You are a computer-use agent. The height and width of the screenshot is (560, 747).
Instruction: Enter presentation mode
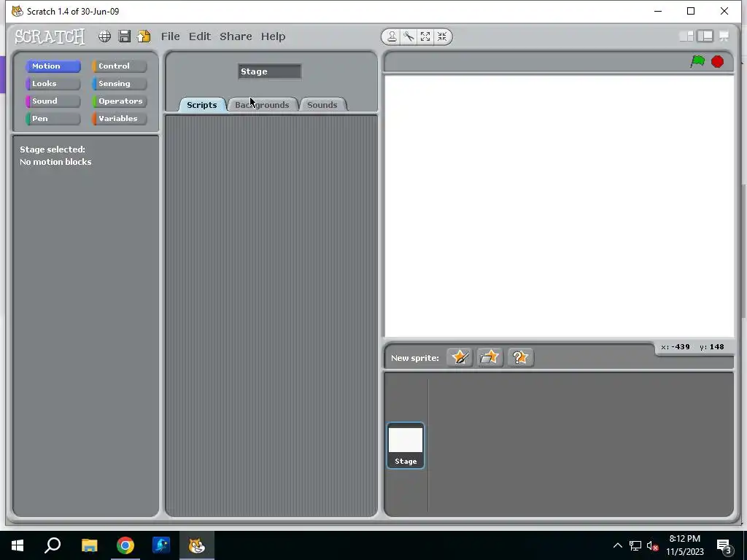[x=724, y=36]
